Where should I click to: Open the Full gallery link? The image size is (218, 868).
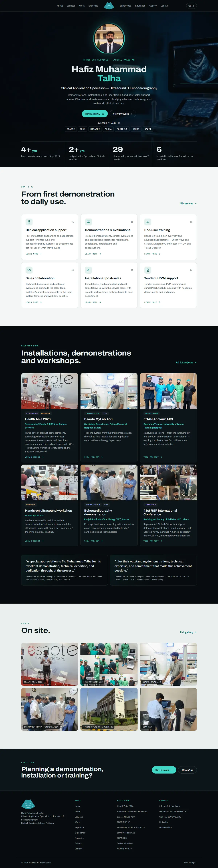pos(188,632)
